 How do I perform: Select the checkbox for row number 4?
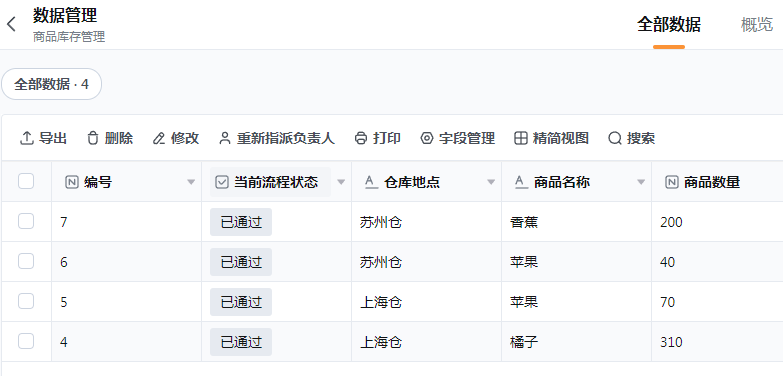tap(26, 341)
